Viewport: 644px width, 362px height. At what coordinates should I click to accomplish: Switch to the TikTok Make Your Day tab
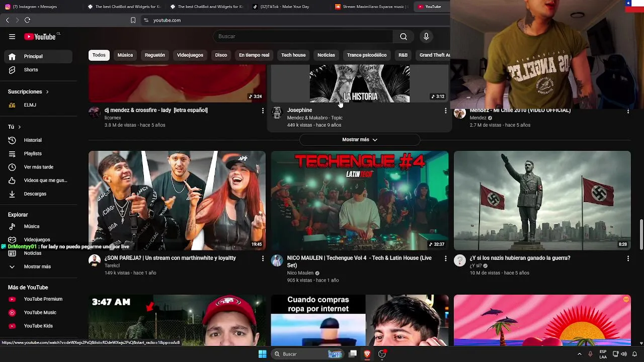(289, 7)
